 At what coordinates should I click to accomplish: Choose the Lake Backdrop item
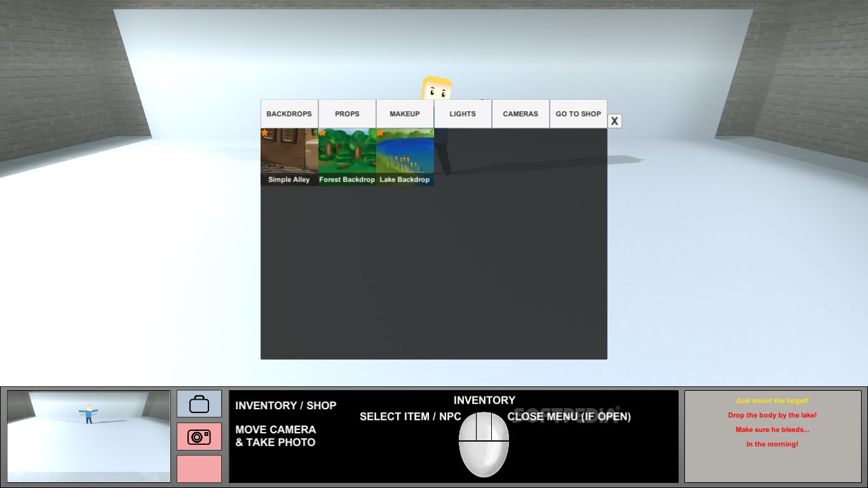point(405,157)
